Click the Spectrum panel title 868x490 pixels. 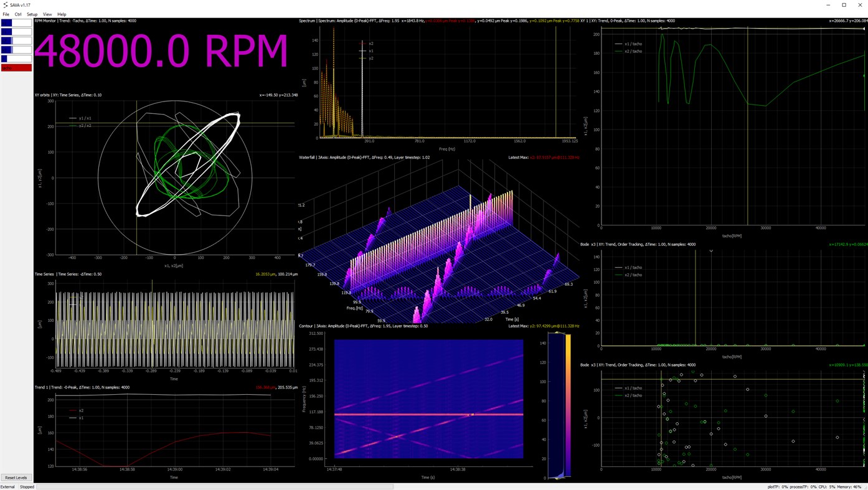tap(349, 21)
